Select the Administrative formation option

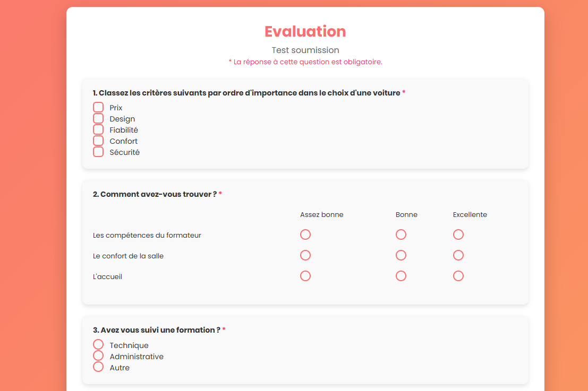[x=98, y=355]
